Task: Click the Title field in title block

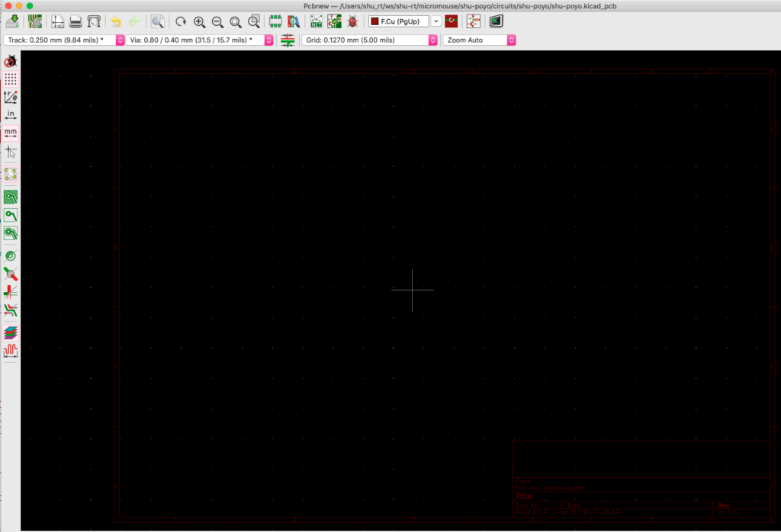Action: coord(525,497)
